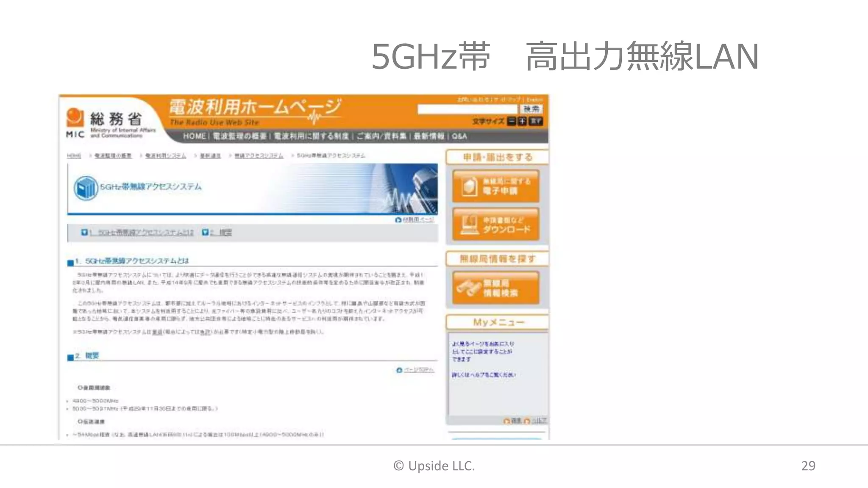Jump to 2. 概要 anchor link
This screenshot has height=488, width=868.
pyautogui.click(x=221, y=233)
